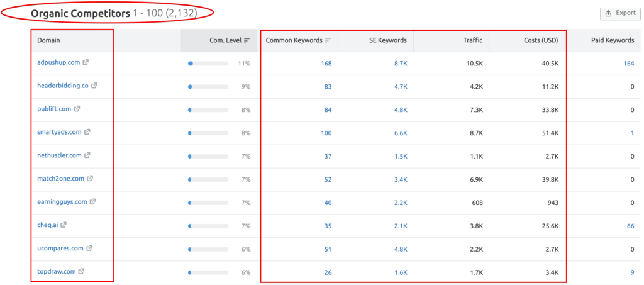This screenshot has height=285, width=644.
Task: Click adpushup.com competition level bar at 11%
Action: 208,64
